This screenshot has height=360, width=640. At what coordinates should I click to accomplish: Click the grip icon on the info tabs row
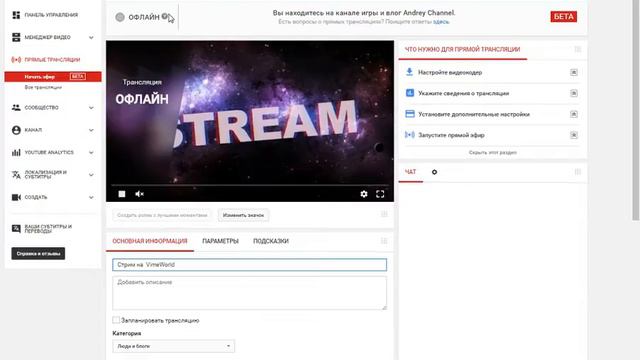point(384,241)
